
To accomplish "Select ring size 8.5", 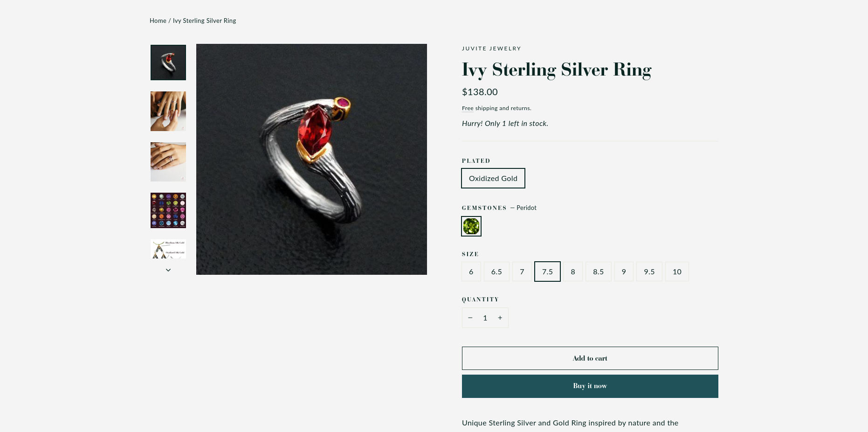I will coord(598,272).
